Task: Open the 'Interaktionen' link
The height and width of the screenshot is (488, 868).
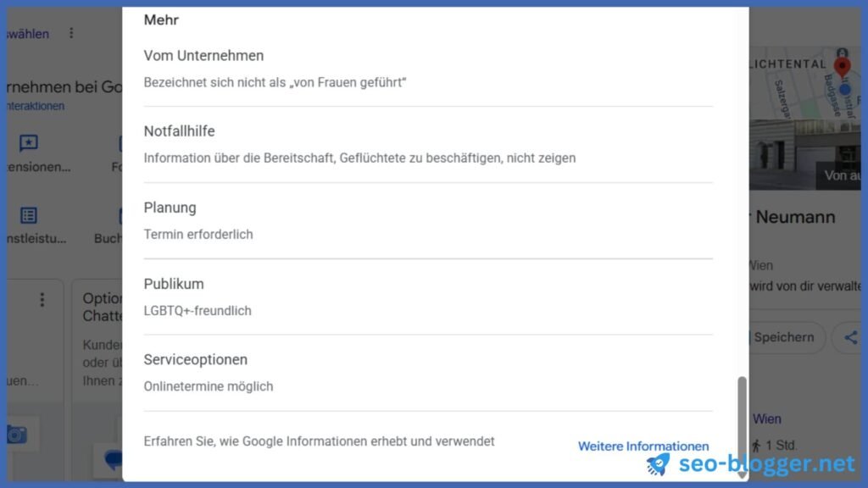Action: click(36, 106)
